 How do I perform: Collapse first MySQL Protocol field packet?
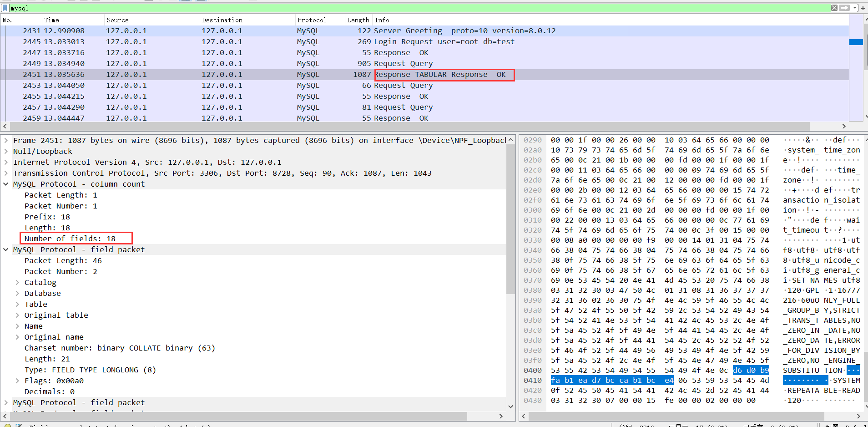click(x=6, y=249)
